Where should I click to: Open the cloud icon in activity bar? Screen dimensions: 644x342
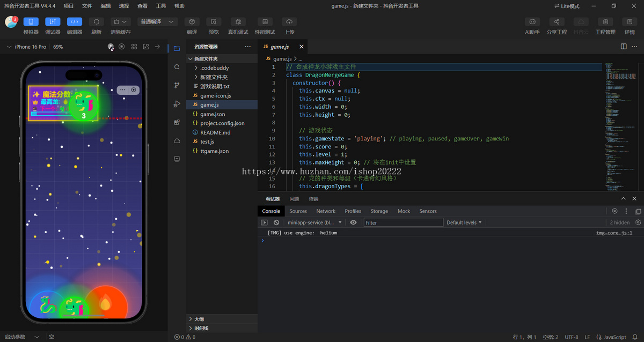[177, 140]
